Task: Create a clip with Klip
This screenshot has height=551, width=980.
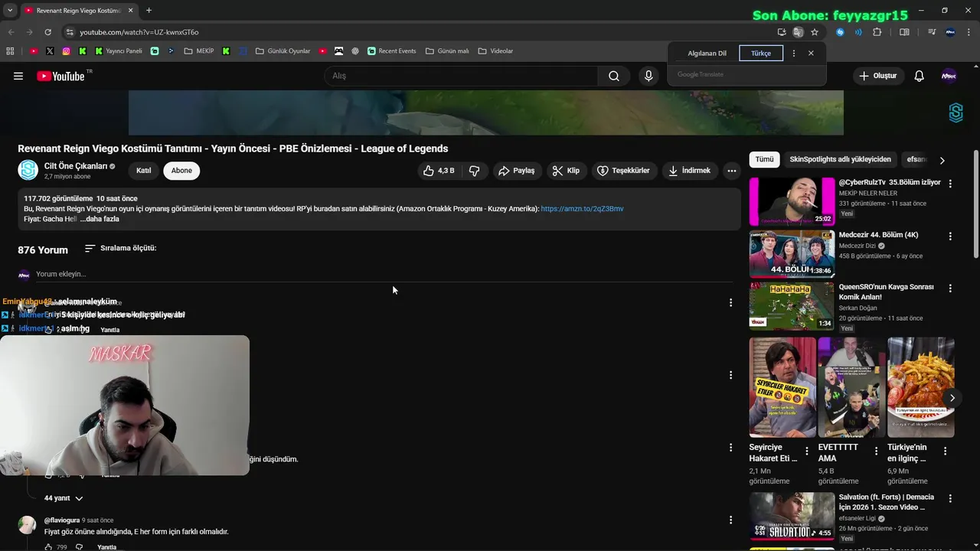Action: (566, 171)
